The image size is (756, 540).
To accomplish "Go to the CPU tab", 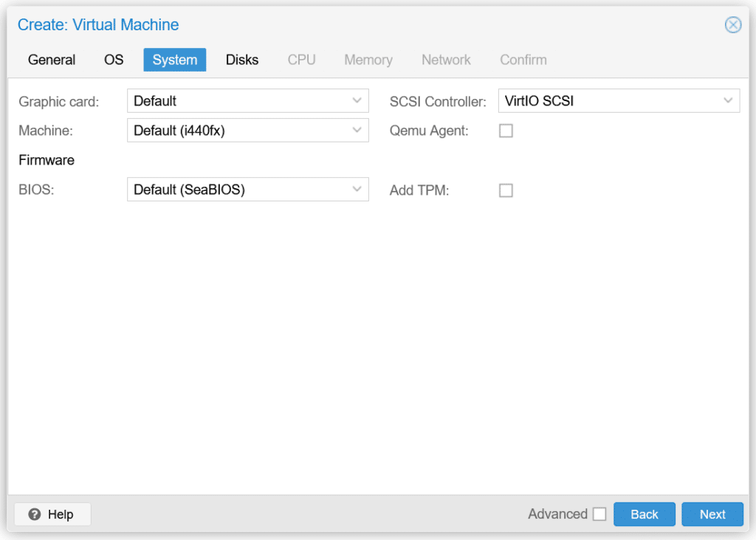I will (301, 60).
